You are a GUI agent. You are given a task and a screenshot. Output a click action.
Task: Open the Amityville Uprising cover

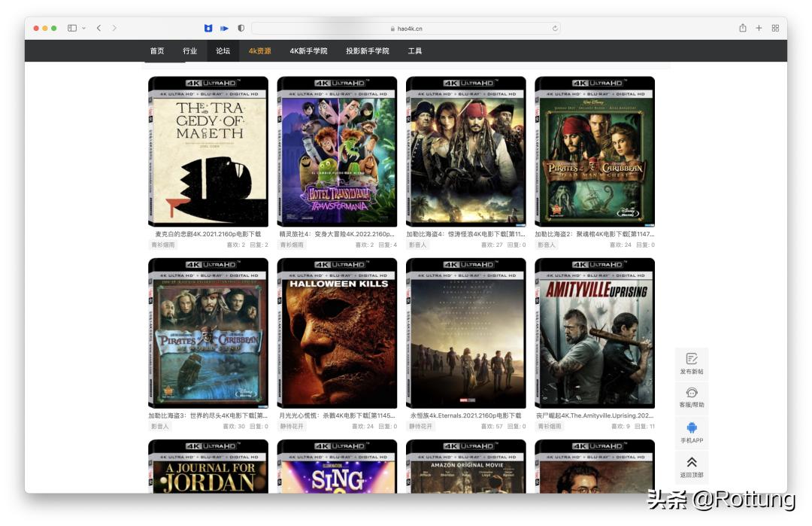click(x=595, y=333)
